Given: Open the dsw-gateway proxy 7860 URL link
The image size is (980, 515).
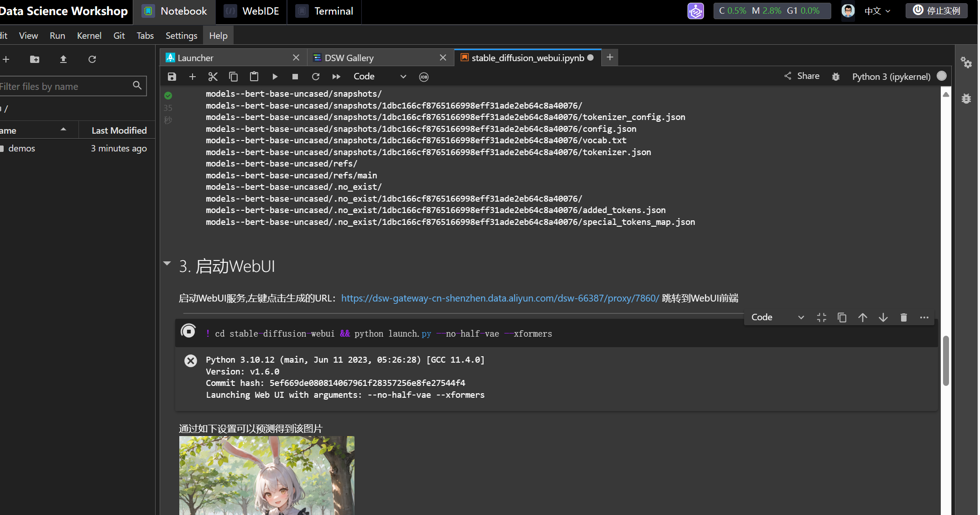Looking at the screenshot, I should (500, 298).
